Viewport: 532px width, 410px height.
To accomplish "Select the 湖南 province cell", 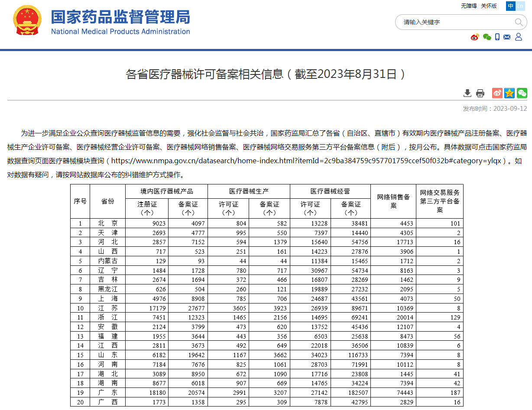I will [108, 384].
